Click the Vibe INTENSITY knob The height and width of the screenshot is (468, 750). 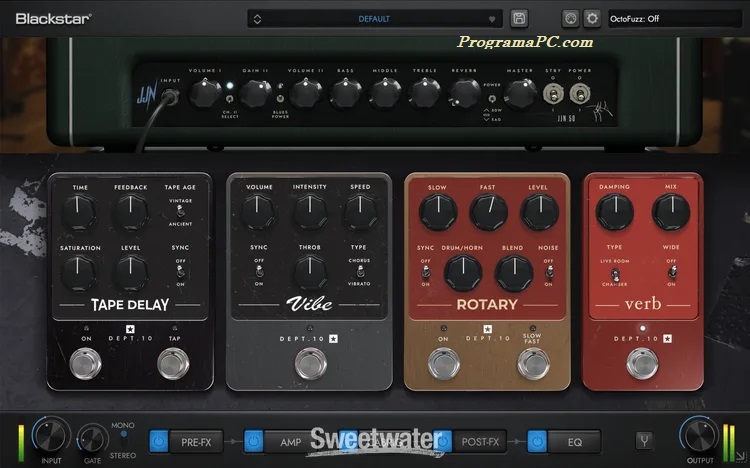pyautogui.click(x=310, y=212)
